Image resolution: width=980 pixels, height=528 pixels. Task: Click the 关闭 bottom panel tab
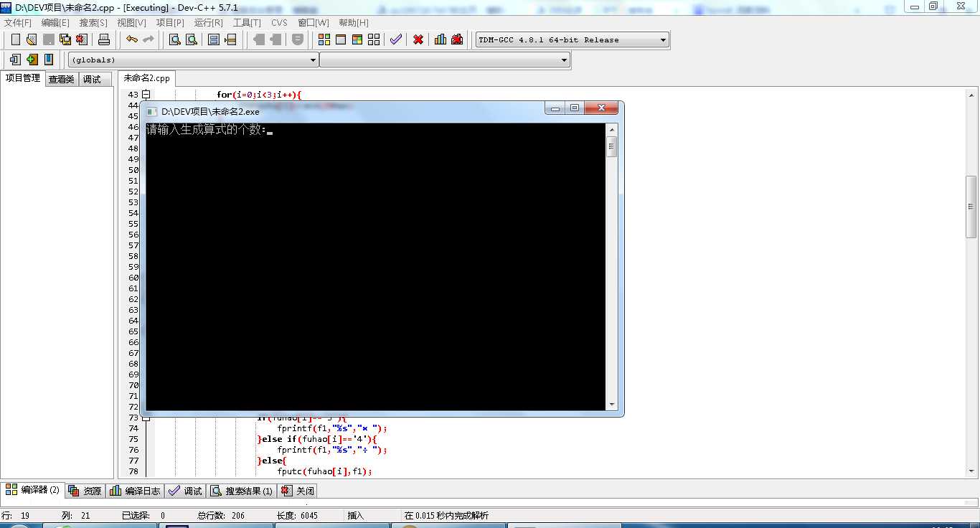tap(297, 491)
